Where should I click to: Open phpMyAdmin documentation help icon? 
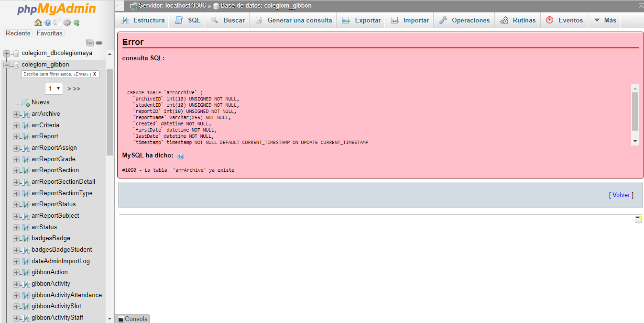click(x=48, y=22)
